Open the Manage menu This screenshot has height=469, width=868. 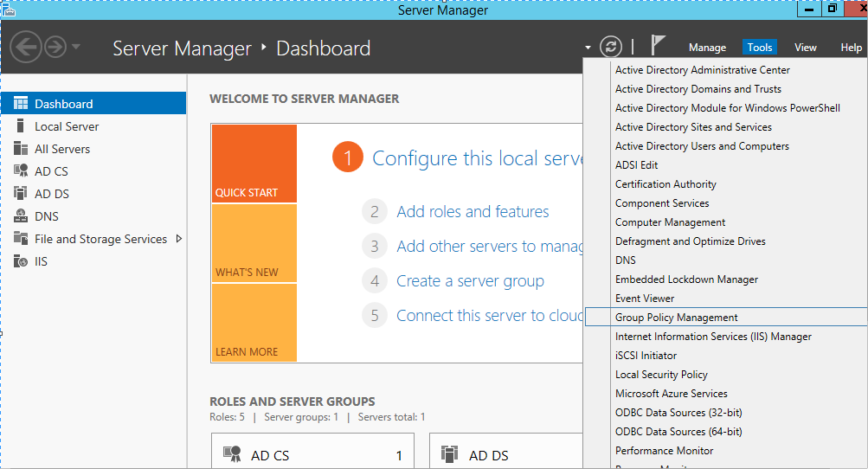click(x=707, y=48)
